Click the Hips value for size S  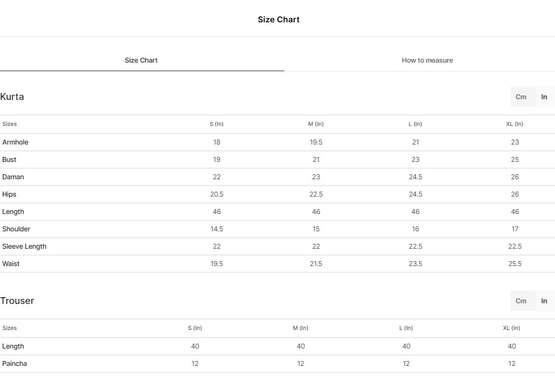(x=217, y=194)
